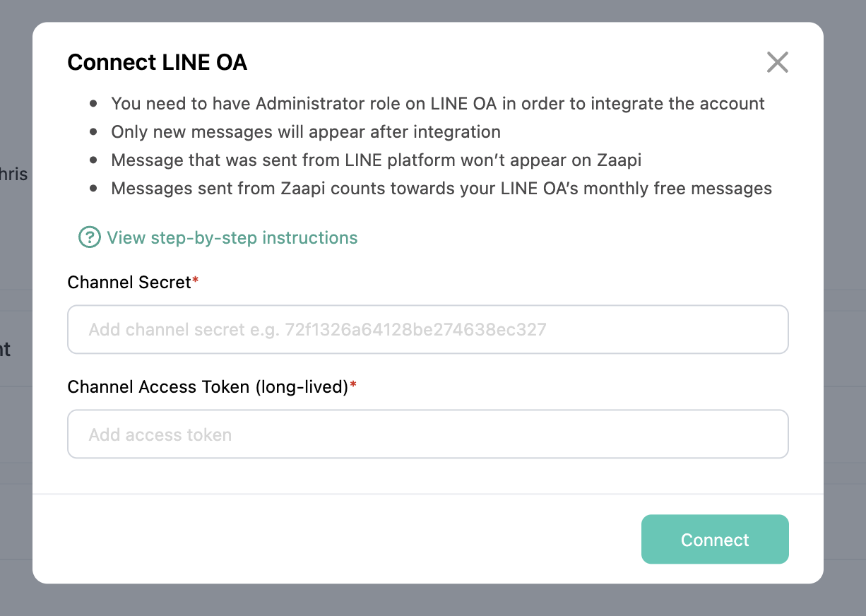
Task: Click into the Add access token field
Action: [x=427, y=434]
